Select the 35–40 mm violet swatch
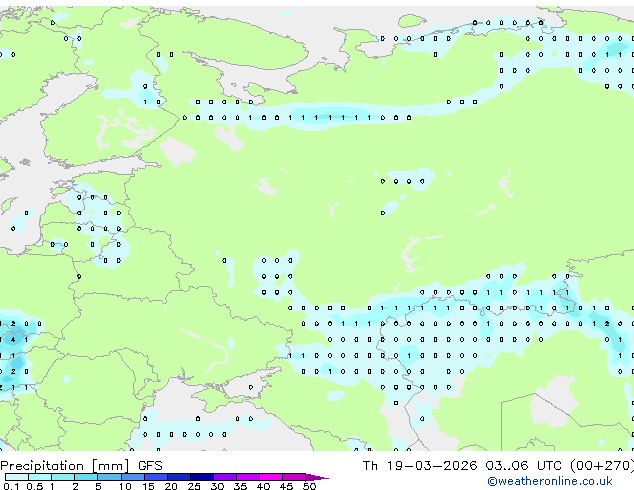The width and height of the screenshot is (634, 490). point(248,477)
